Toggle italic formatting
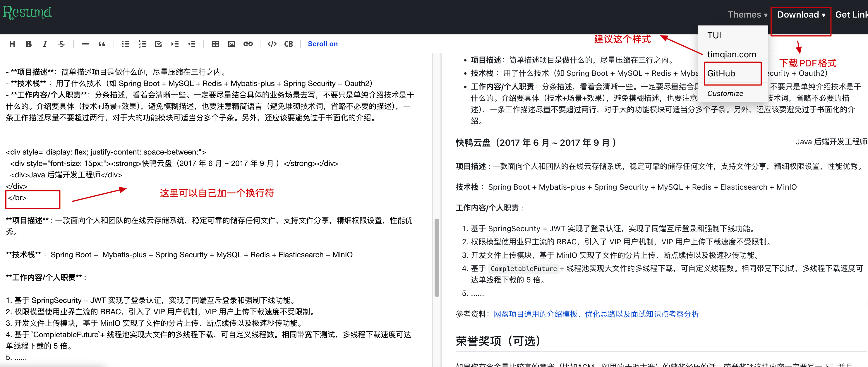 tap(45, 44)
